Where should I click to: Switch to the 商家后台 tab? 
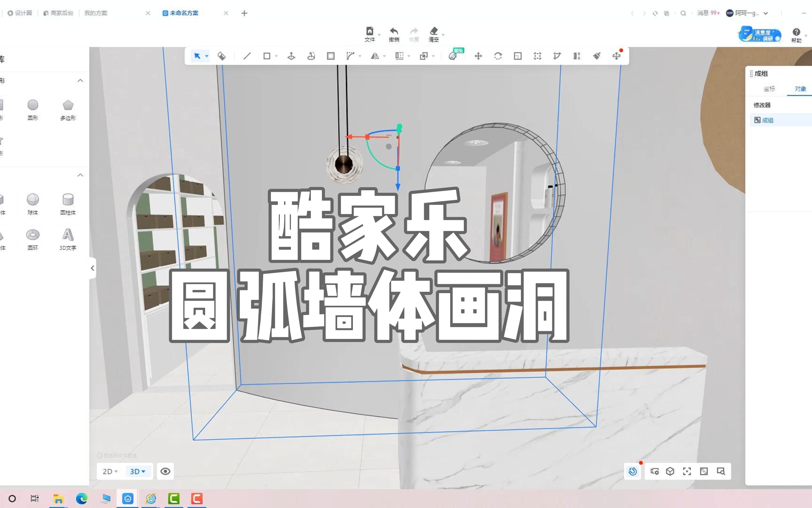coord(58,13)
